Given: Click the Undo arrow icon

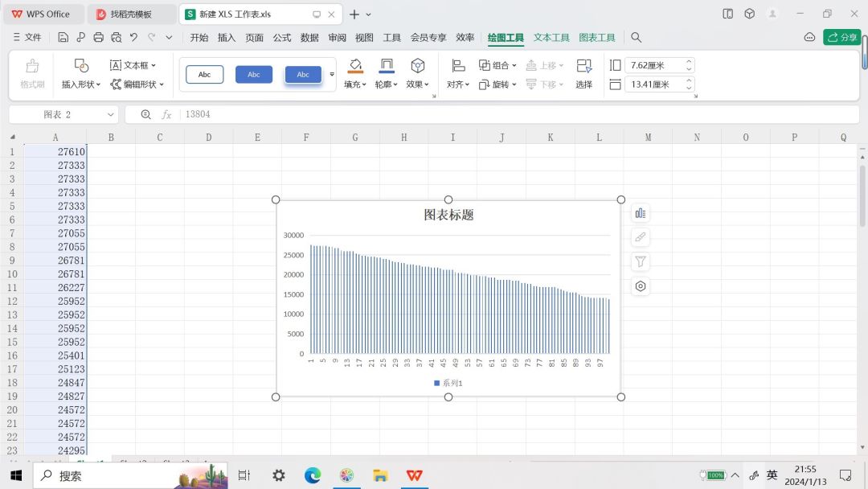Looking at the screenshot, I should click(x=133, y=38).
